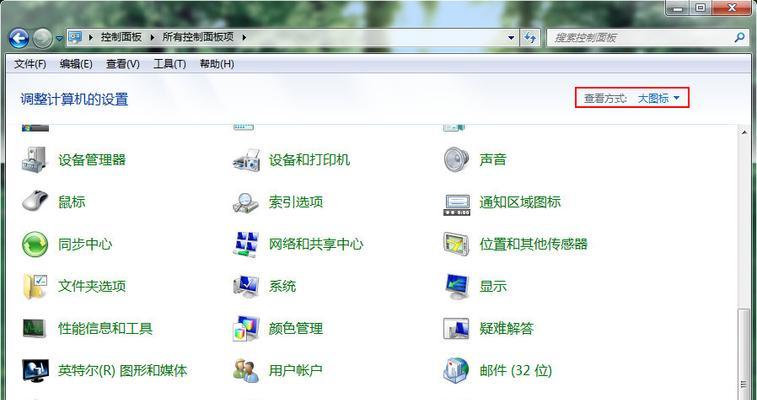Image resolution: width=757 pixels, height=400 pixels.
Task: Open the green 同步中心 icon
Action: [x=35, y=244]
